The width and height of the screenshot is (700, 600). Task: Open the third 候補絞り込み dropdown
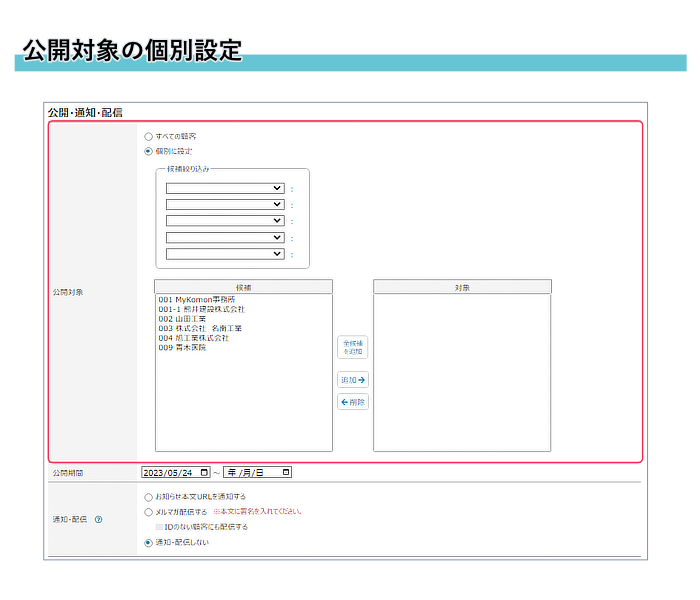[x=225, y=220]
